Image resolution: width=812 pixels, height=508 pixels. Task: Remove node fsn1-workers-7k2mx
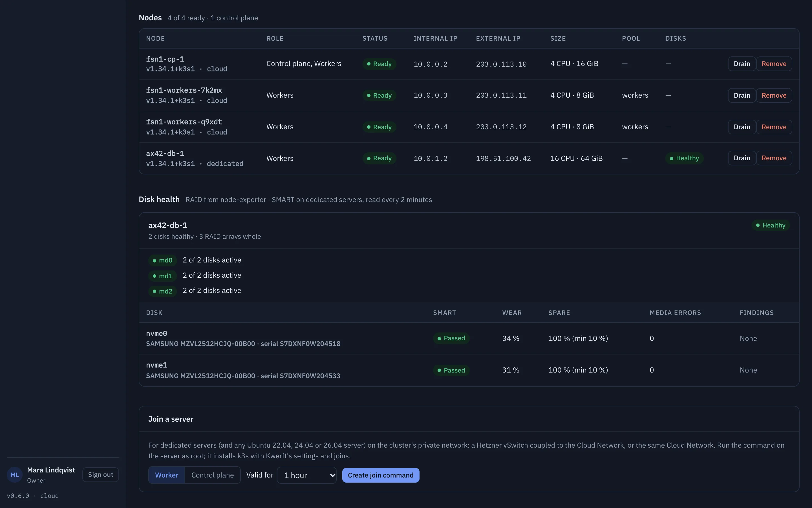[x=774, y=95]
